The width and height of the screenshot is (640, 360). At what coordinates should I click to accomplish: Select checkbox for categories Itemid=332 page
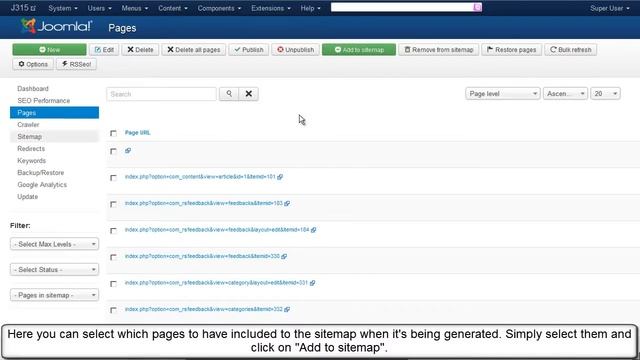pos(113,310)
